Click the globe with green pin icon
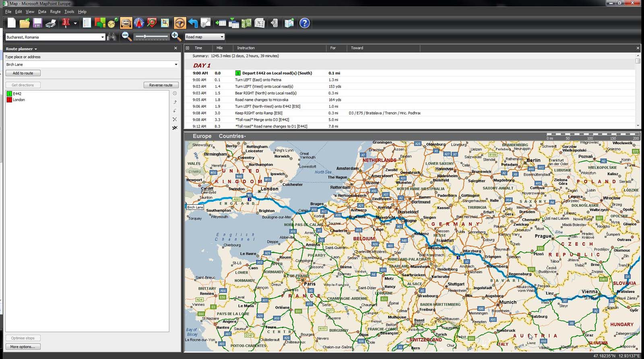644x359 pixels. pyautogui.click(x=113, y=23)
